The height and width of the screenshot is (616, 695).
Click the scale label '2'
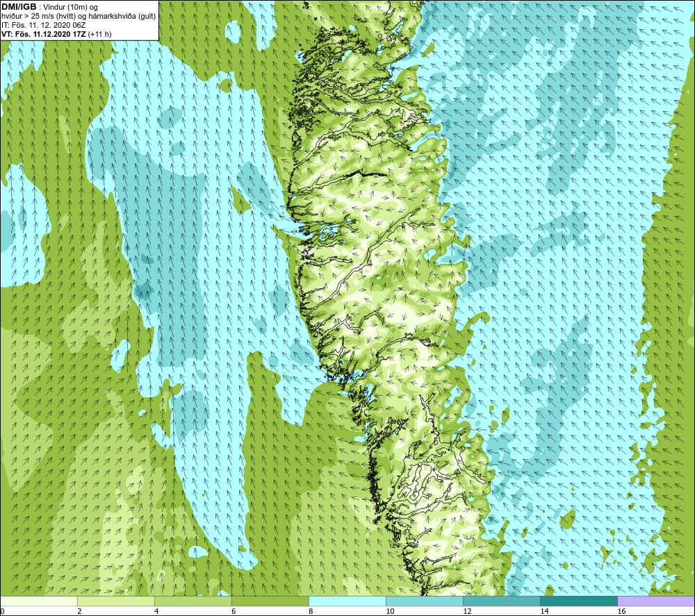tap(79, 611)
